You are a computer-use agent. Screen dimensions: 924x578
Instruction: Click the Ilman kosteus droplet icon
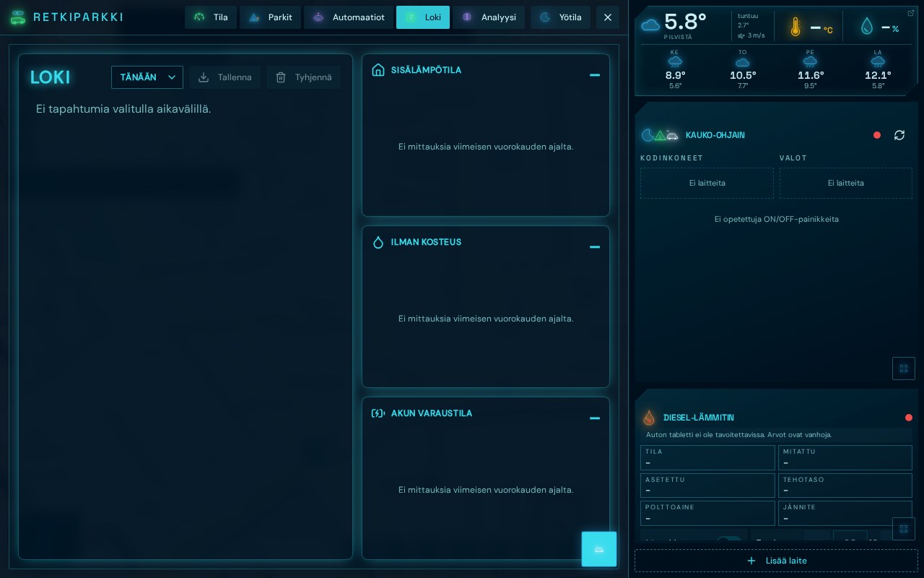(378, 242)
